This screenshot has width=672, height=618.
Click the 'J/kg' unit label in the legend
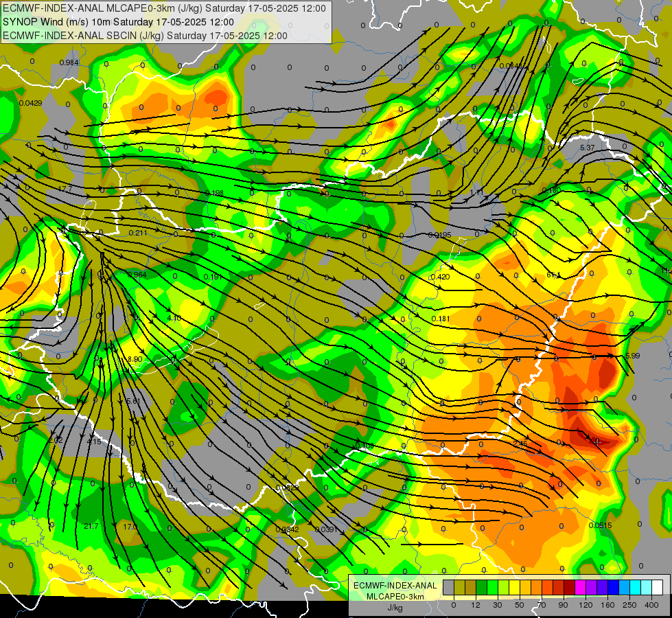point(395,608)
